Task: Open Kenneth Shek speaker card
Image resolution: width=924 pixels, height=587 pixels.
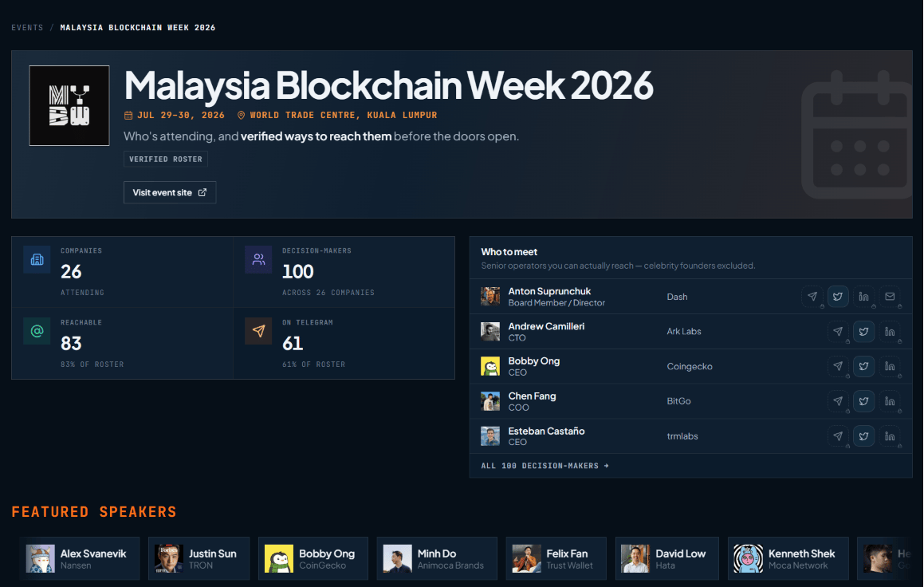Action: coord(788,558)
